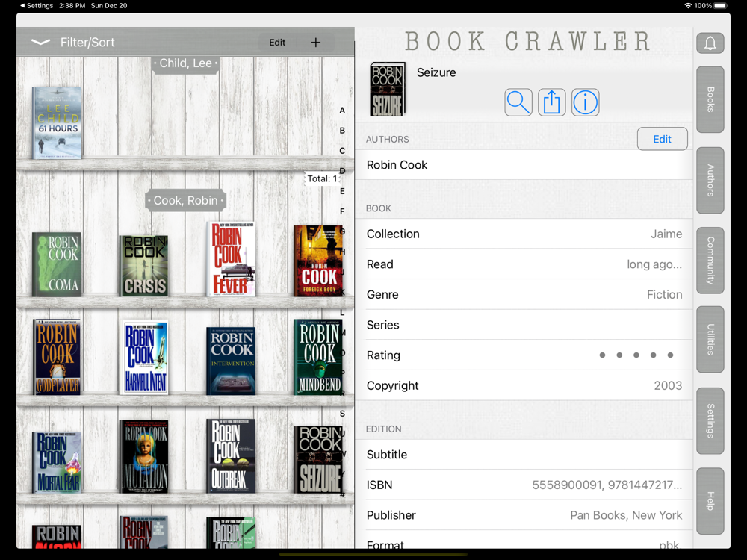The height and width of the screenshot is (560, 747).
Task: Open the Fever book cover
Action: (x=231, y=260)
